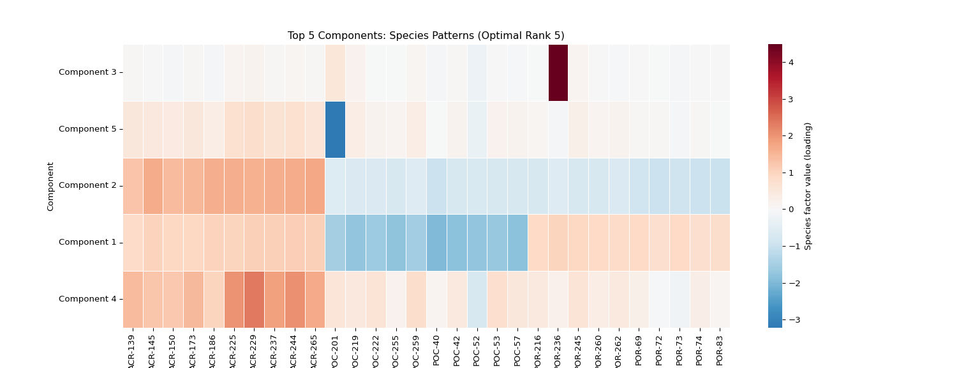Viewport: 980px width, 368px height.
Task: Select Component 4 cell for ACR-229
Action: 254,299
